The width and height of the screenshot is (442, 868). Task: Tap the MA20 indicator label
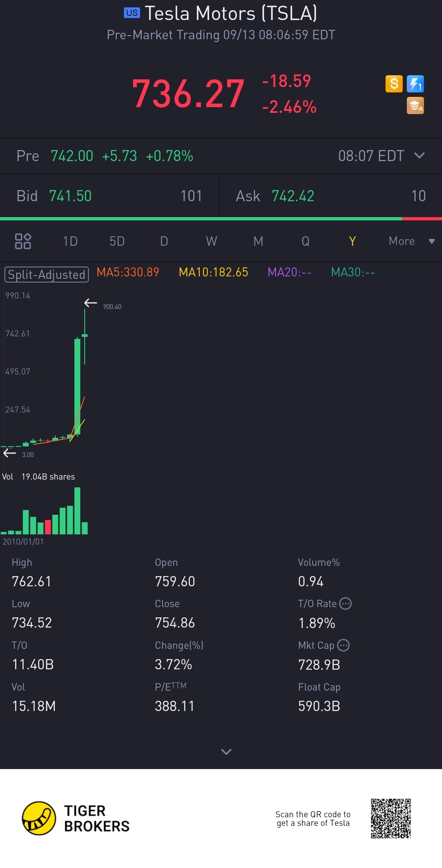(x=289, y=272)
